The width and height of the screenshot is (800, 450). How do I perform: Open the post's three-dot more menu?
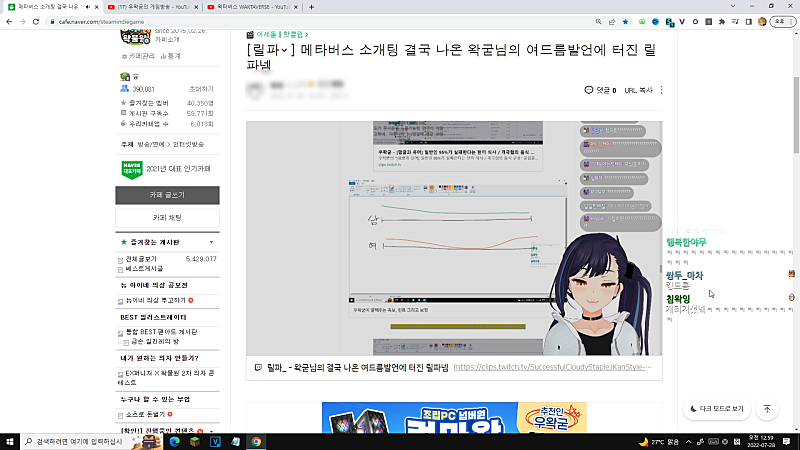(662, 90)
